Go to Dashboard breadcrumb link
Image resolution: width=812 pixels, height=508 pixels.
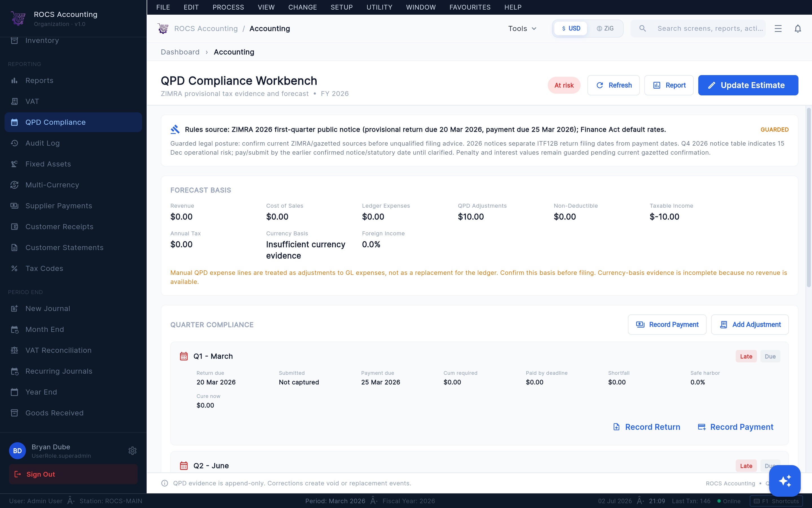pyautogui.click(x=180, y=52)
